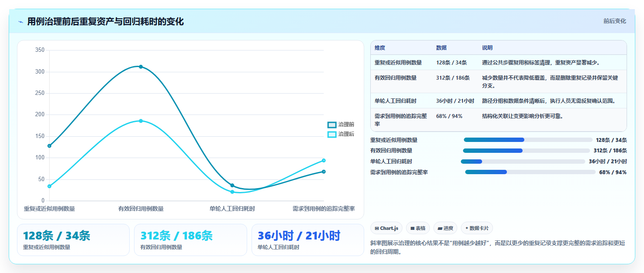Click the 进度 tag button
Image resolution: width=644 pixels, height=273 pixels.
coord(445,228)
